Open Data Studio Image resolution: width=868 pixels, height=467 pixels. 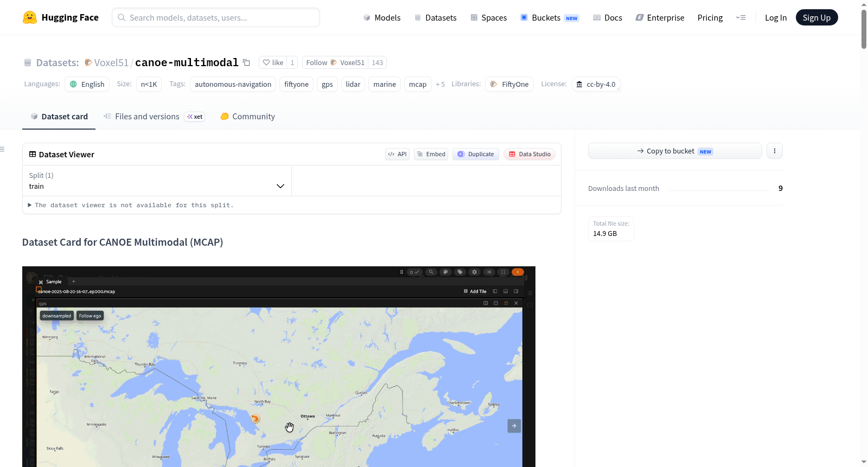[529, 154]
